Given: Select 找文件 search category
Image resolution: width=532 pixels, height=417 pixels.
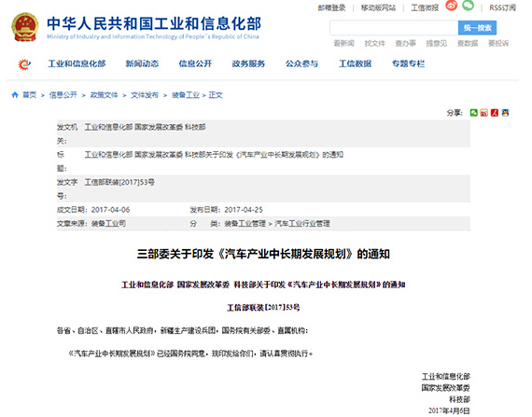Looking at the screenshot, I should tap(375, 44).
